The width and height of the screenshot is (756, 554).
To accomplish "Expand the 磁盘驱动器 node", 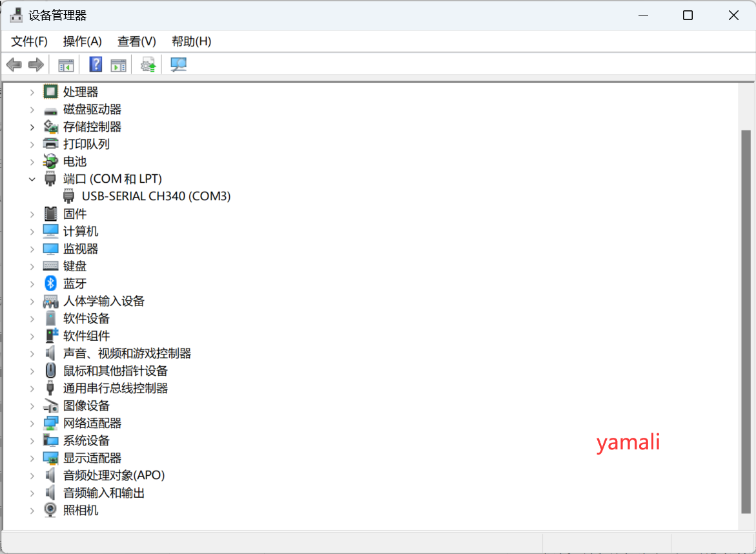I will [32, 110].
